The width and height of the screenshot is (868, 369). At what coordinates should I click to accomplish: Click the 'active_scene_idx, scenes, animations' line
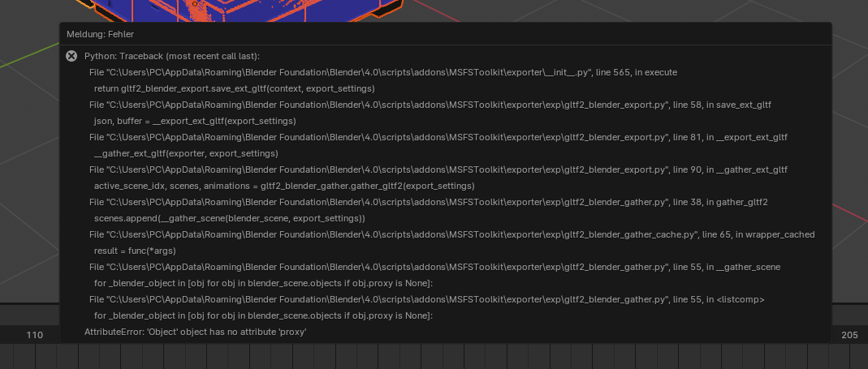click(284, 186)
